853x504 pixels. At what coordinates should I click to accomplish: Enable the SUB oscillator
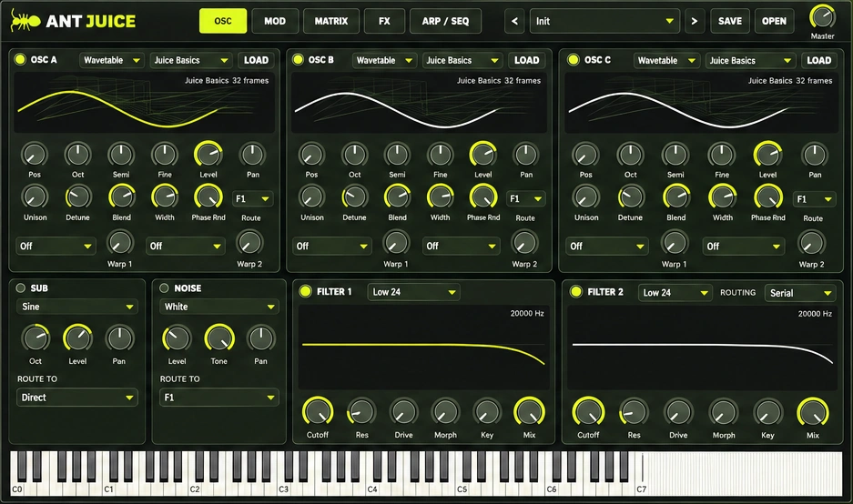pyautogui.click(x=21, y=287)
